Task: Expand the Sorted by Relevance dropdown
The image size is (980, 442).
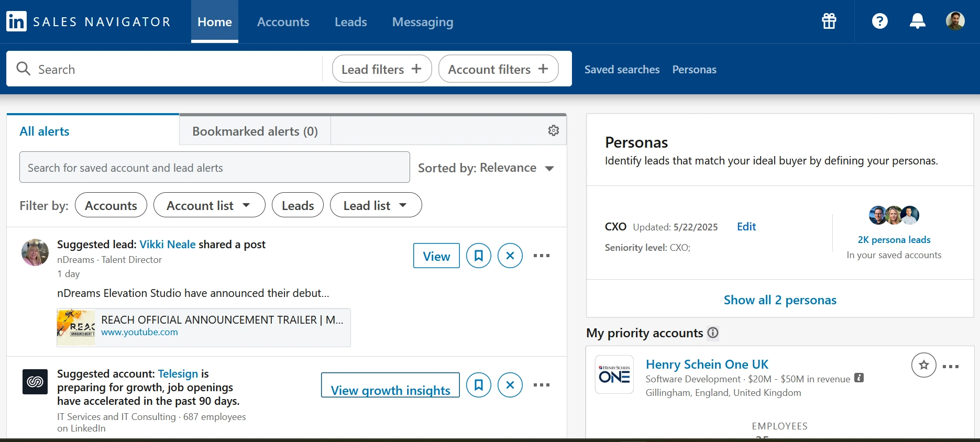Action: (486, 168)
